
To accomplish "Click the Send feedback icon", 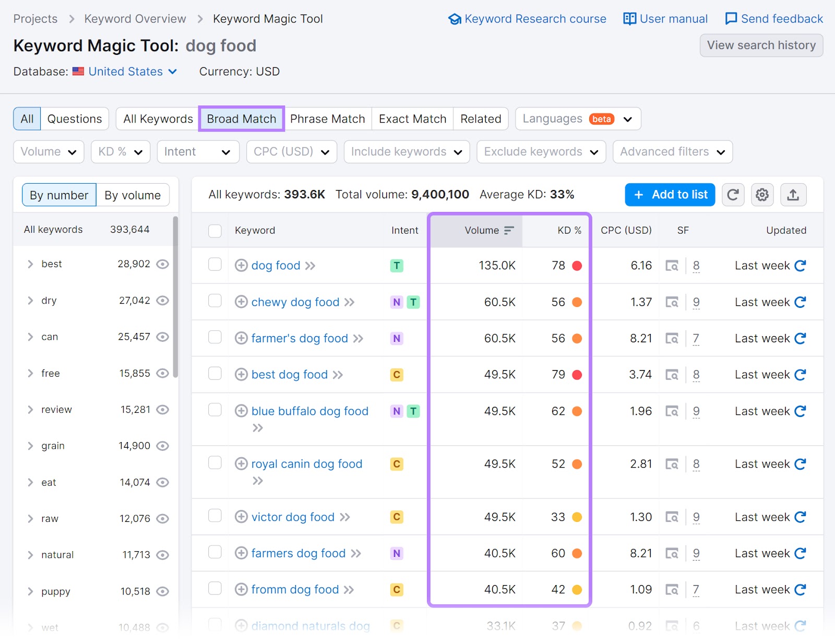I will coord(731,18).
